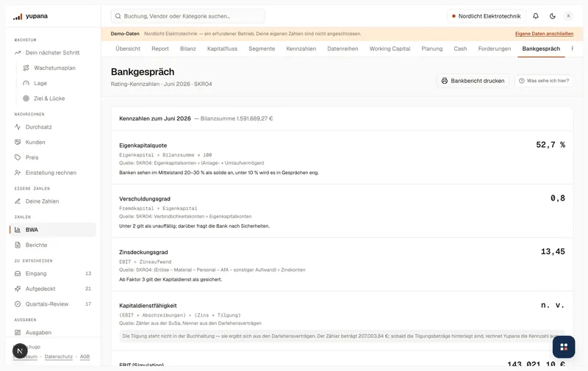Image resolution: width=588 pixels, height=371 pixels.
Task: Open notifications bell icon
Action: click(x=536, y=16)
